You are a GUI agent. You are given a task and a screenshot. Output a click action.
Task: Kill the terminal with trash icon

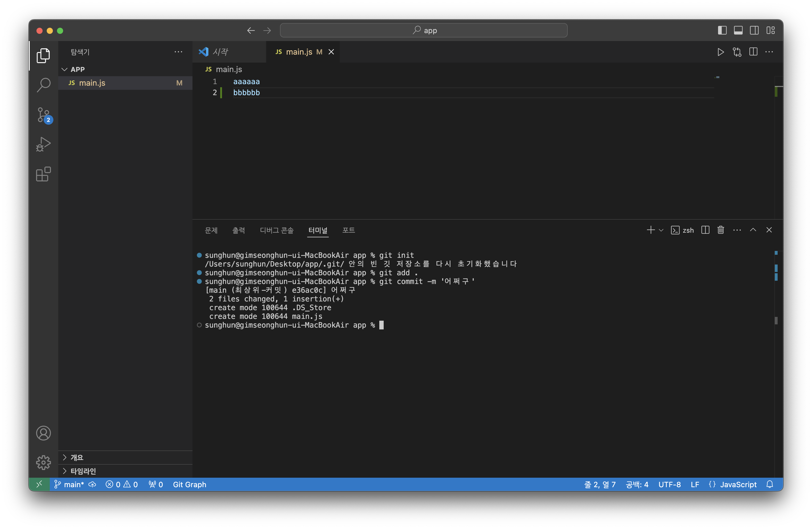(721, 230)
